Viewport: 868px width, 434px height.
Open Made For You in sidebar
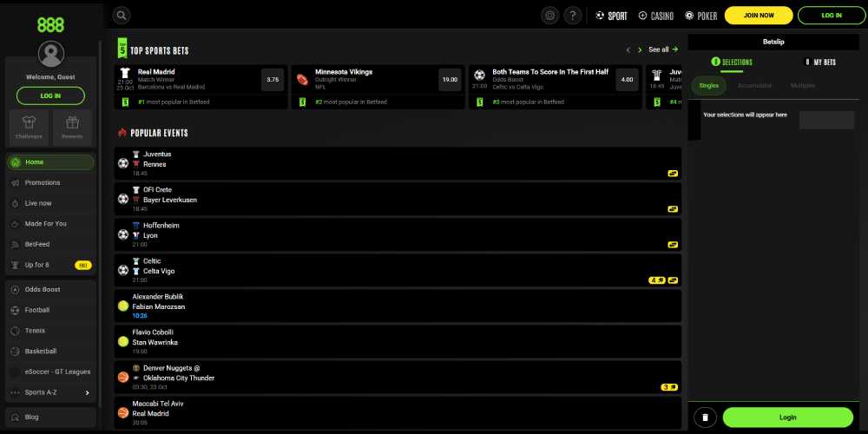coord(50,224)
